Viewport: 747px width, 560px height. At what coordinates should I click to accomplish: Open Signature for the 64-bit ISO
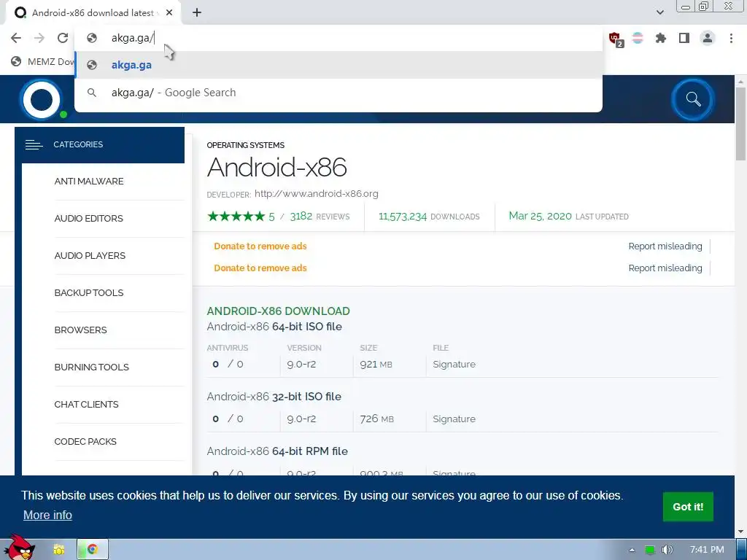[454, 365]
